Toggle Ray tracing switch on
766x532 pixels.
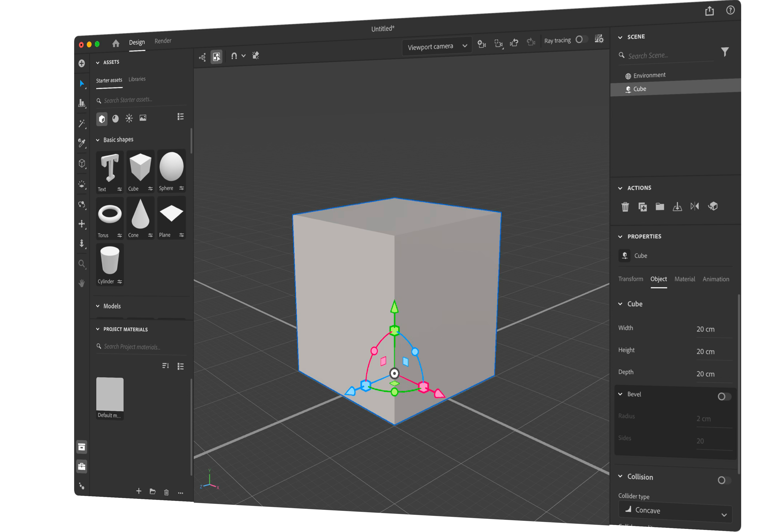[x=581, y=39]
